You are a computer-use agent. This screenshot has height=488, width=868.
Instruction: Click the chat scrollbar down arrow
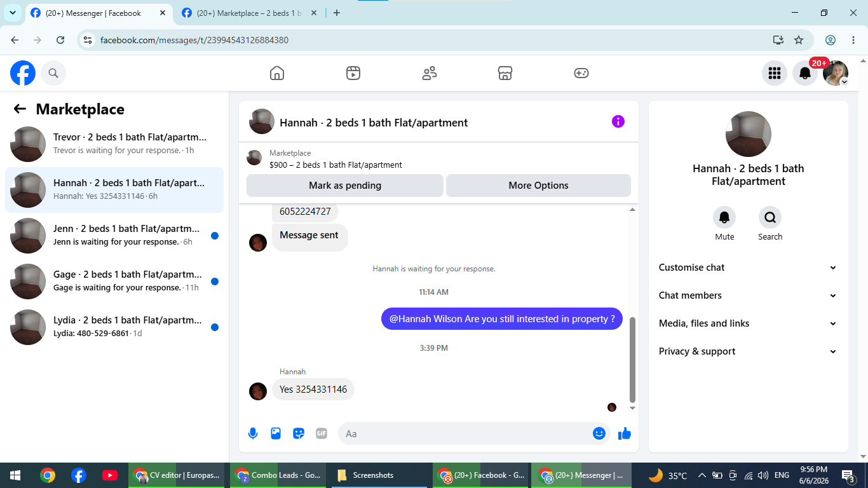pyautogui.click(x=632, y=408)
